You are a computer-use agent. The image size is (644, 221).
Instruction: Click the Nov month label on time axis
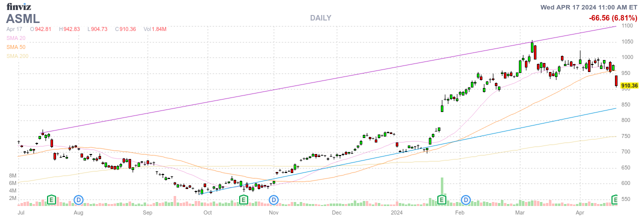pos(273,212)
